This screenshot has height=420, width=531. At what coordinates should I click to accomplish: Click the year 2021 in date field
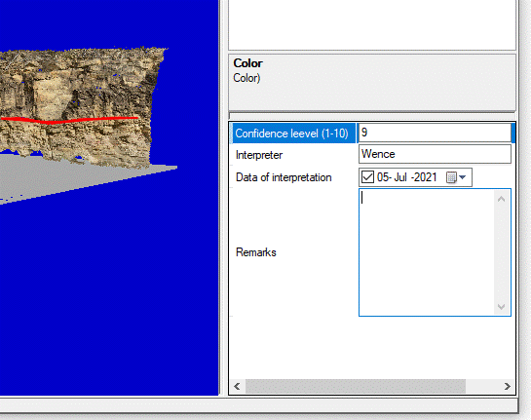coord(426,177)
